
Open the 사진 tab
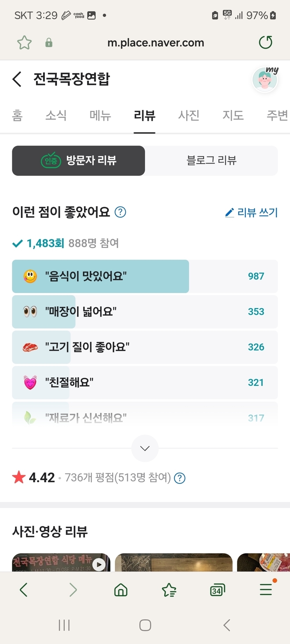click(x=189, y=115)
